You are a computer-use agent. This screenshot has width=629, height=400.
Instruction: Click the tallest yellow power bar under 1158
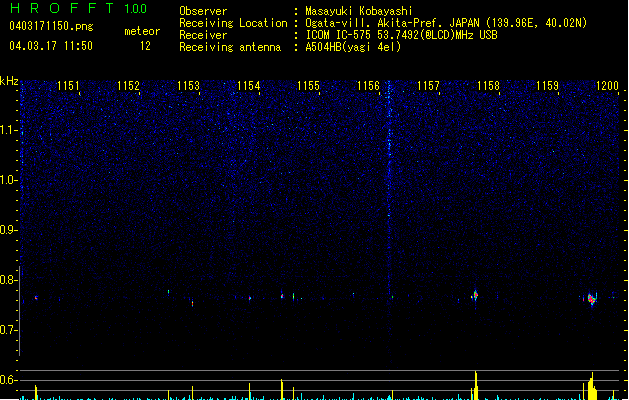pos(476,385)
